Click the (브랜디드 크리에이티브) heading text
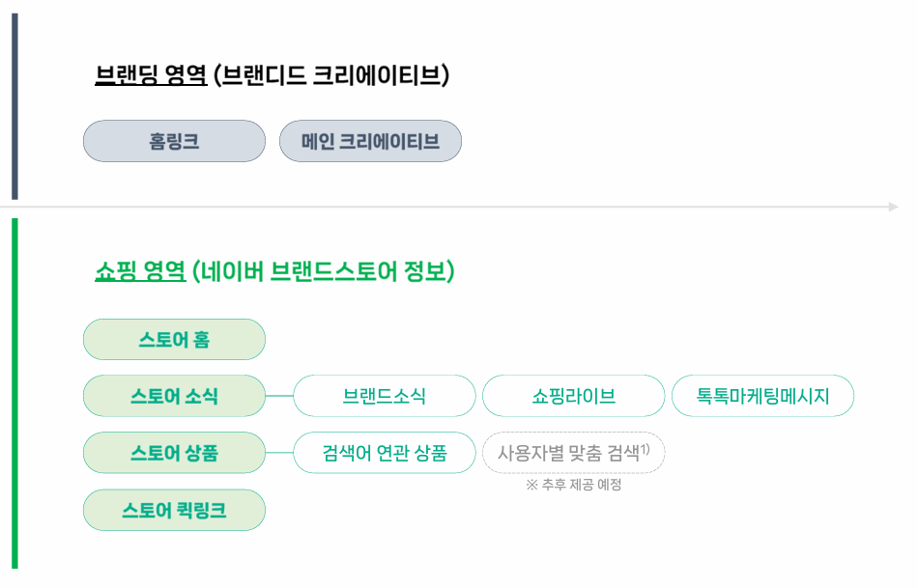This screenshot has width=918, height=588. (330, 75)
